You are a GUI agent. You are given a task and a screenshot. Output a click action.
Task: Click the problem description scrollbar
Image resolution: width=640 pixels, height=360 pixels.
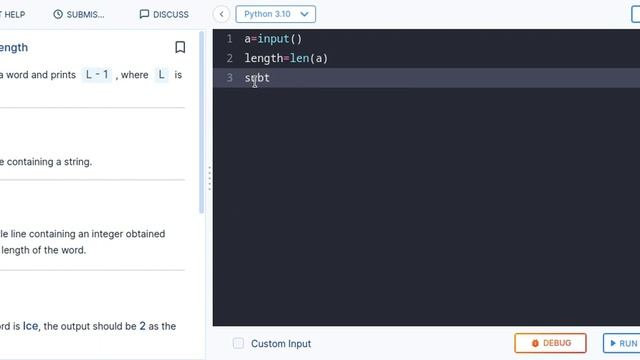point(201,122)
